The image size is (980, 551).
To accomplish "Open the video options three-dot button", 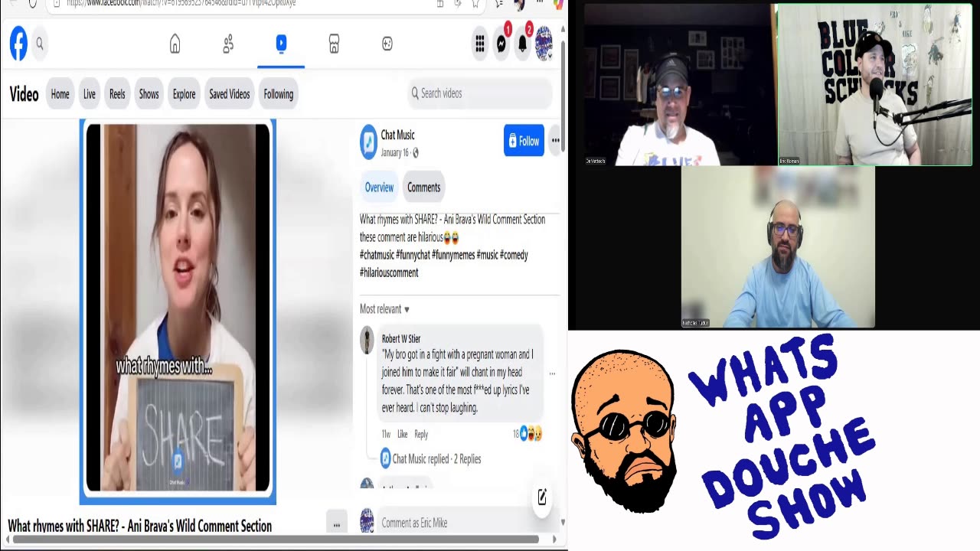I will click(x=336, y=525).
